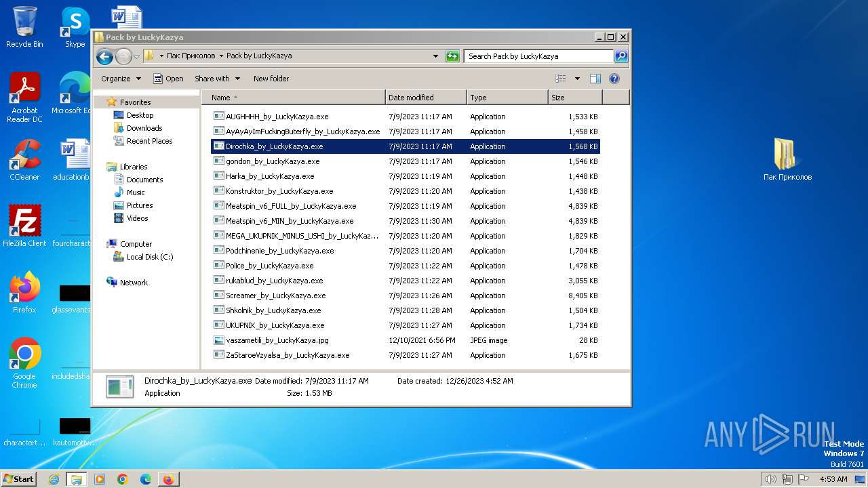Click into the Search Pack by LuckyKazya field
The height and width of the screenshot is (488, 868).
(539, 56)
